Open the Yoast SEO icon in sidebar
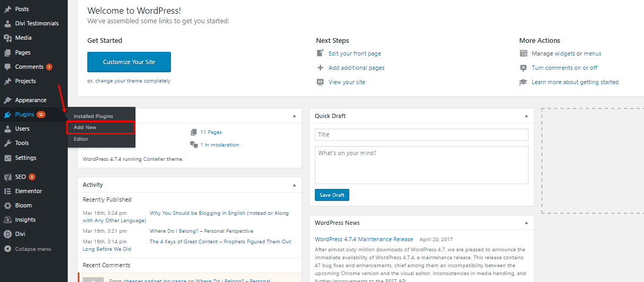This screenshot has width=644, height=282. click(x=7, y=177)
